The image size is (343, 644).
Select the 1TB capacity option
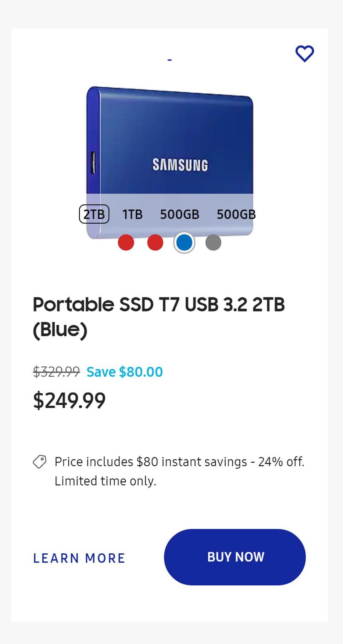133,214
